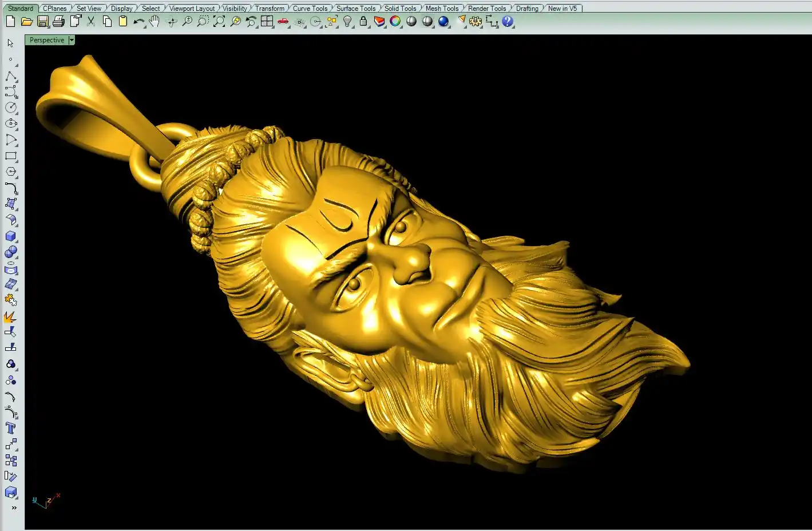Pick the Polyline tool in left toolbar

point(11,76)
